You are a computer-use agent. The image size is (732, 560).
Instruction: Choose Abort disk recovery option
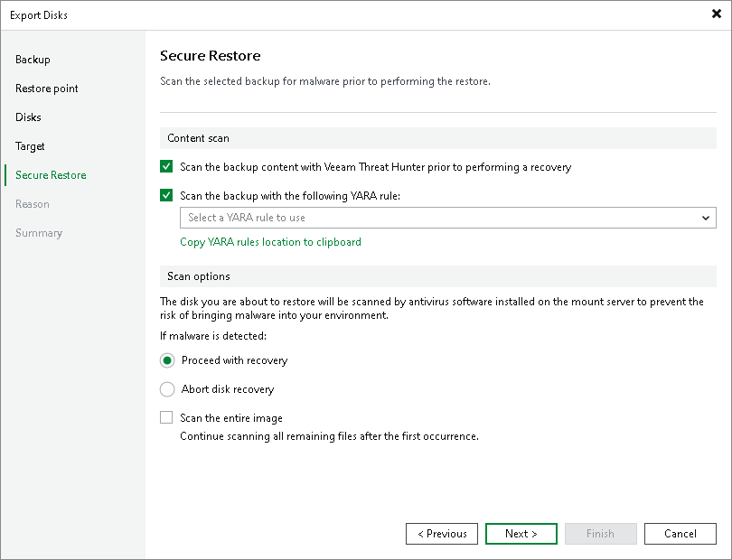(166, 389)
